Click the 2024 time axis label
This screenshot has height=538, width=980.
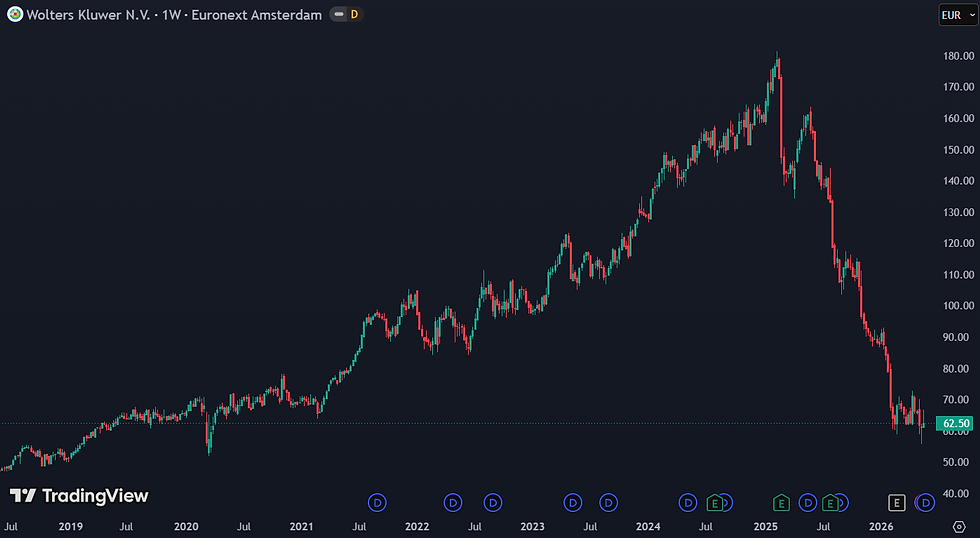pos(648,527)
